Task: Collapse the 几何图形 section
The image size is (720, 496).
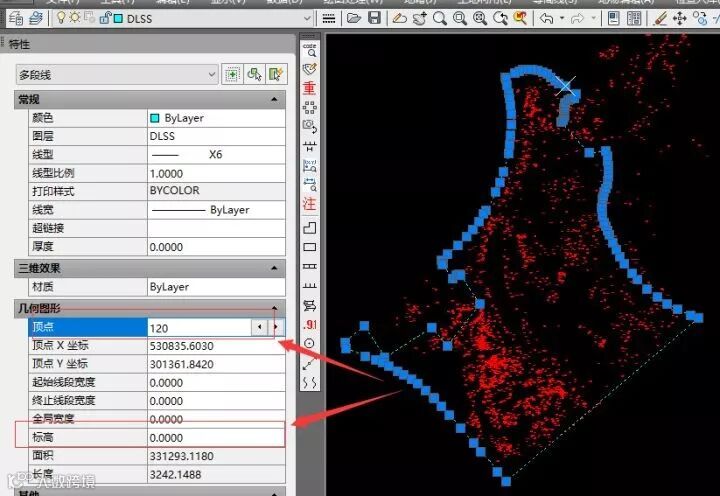Action: pos(274,308)
